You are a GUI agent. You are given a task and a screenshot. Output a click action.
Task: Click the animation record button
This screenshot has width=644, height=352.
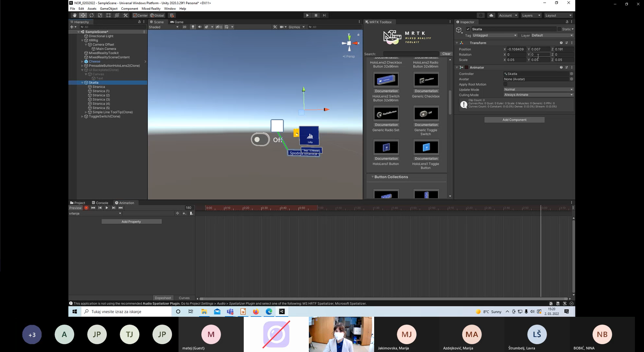click(86, 208)
